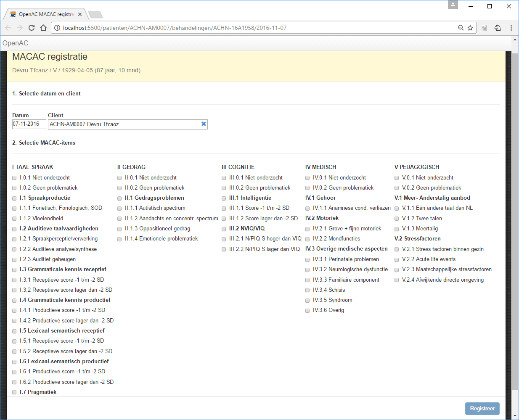Click the OpenAC brand link
The width and height of the screenshot is (519, 420).
pos(16,43)
